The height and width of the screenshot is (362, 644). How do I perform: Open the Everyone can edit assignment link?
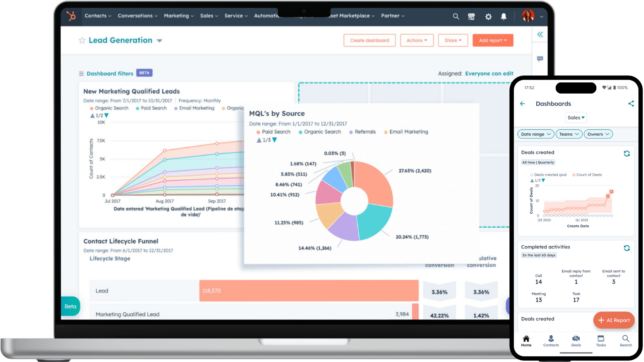click(x=489, y=73)
